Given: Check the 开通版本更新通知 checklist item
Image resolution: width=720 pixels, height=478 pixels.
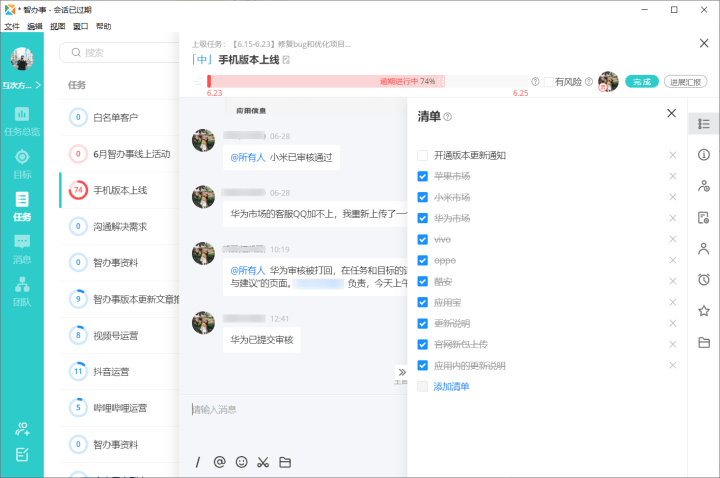Looking at the screenshot, I should [422, 156].
